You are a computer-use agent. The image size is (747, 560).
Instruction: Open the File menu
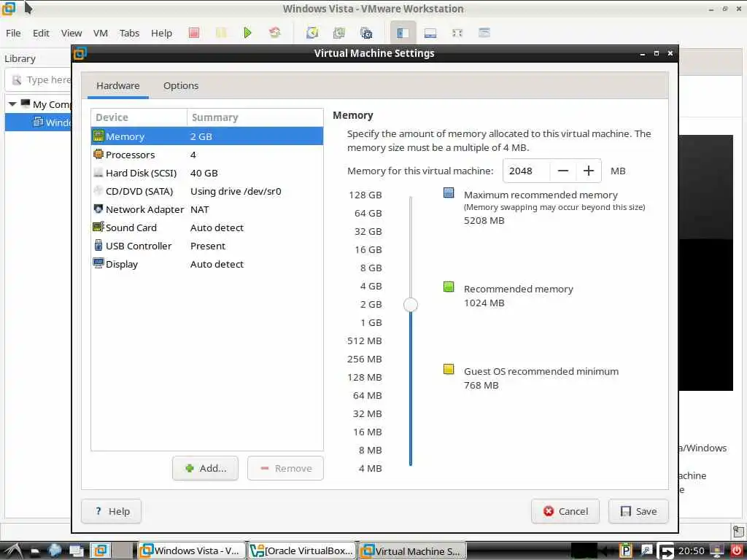point(13,33)
